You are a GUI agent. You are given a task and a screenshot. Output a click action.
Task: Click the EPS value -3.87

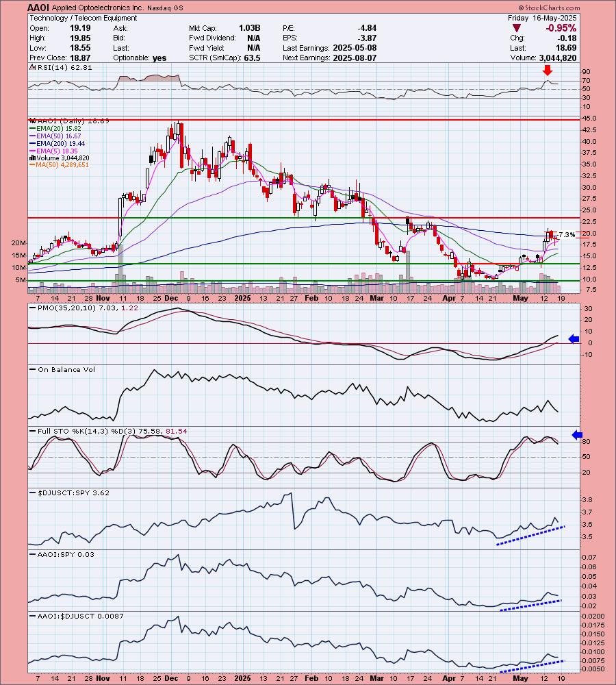click(366, 38)
